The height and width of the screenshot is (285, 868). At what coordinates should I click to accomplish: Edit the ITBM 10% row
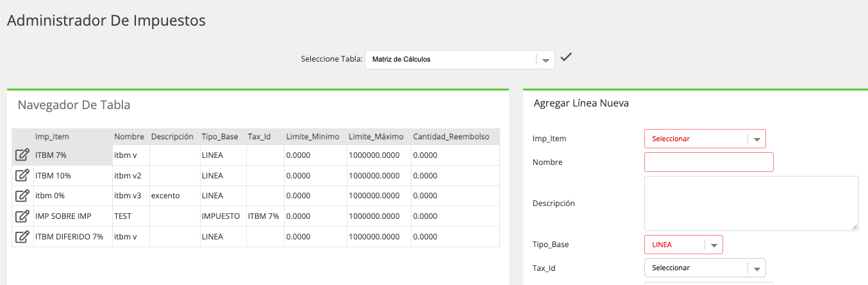pyautogui.click(x=22, y=175)
